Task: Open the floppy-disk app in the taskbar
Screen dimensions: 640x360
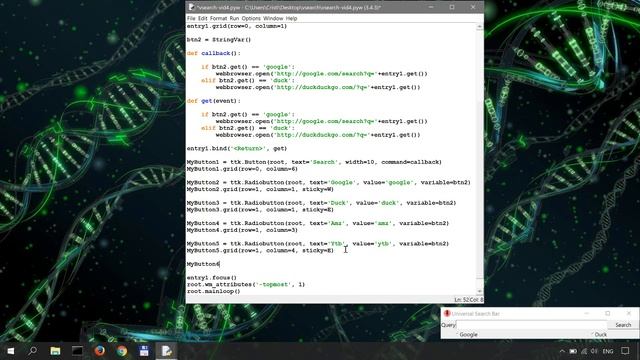Action: point(144,351)
